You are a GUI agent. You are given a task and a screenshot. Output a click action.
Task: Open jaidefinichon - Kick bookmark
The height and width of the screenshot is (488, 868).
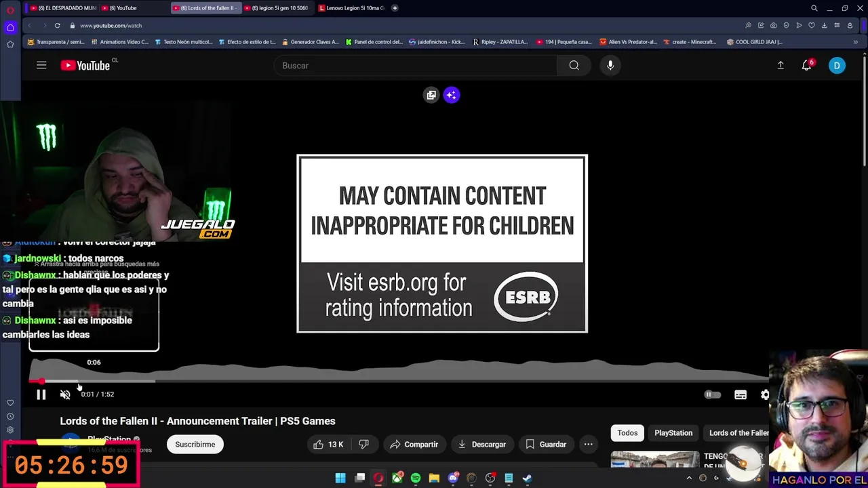coord(437,42)
